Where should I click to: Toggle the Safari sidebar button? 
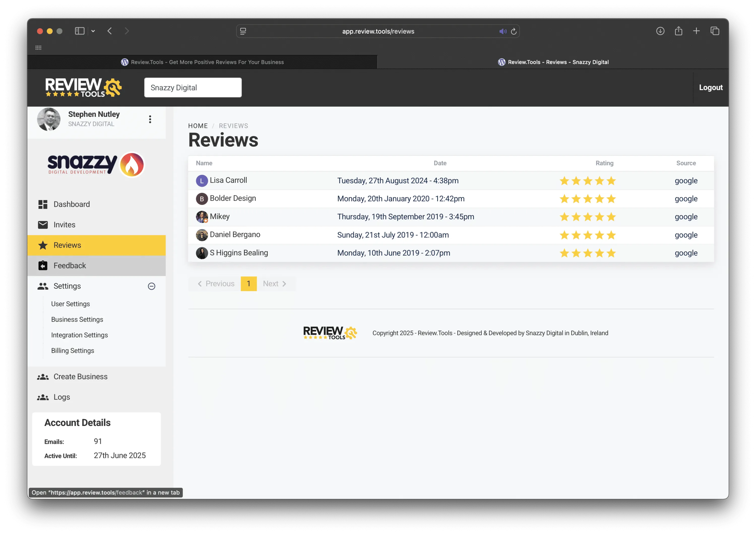pyautogui.click(x=79, y=31)
